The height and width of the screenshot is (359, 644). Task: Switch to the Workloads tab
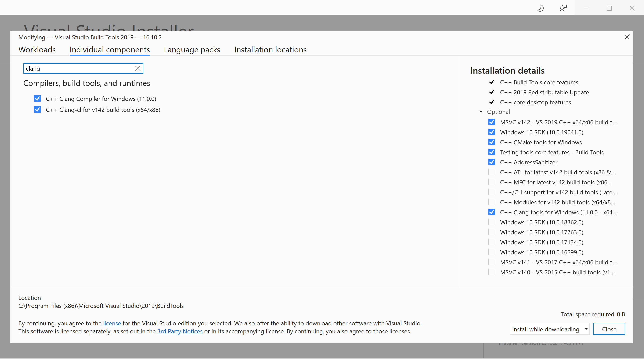click(37, 50)
